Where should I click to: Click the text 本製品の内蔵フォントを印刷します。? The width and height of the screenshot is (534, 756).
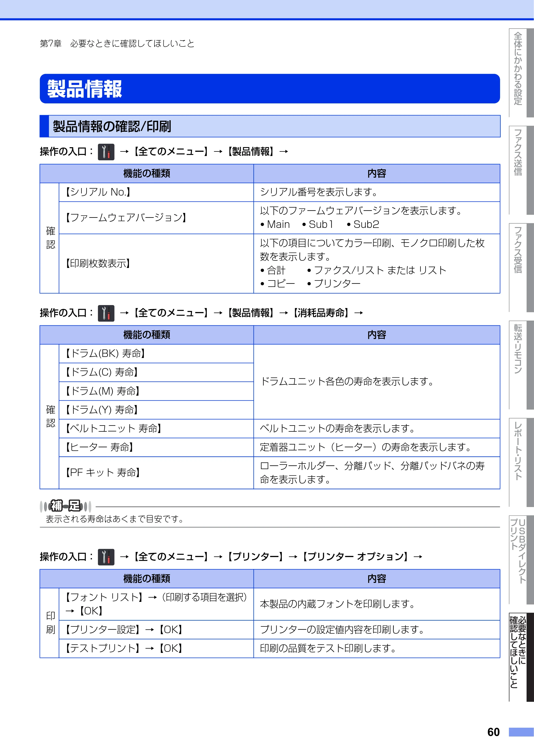[x=337, y=604]
